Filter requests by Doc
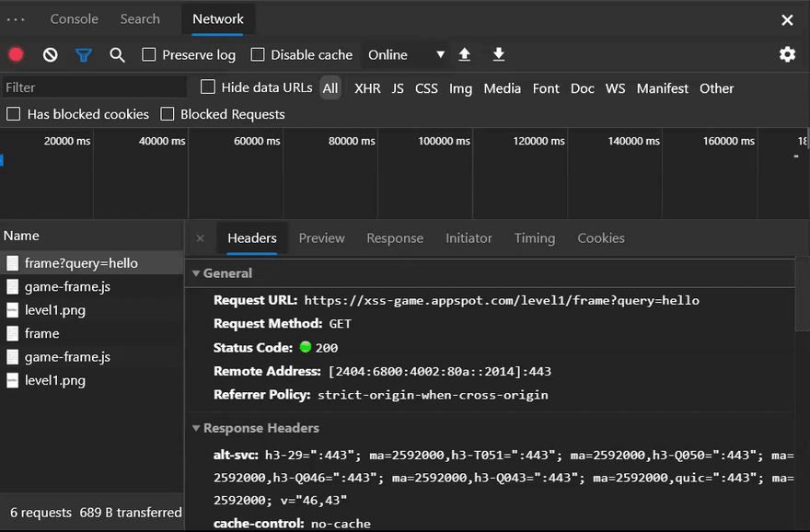The width and height of the screenshot is (810, 532). 582,89
